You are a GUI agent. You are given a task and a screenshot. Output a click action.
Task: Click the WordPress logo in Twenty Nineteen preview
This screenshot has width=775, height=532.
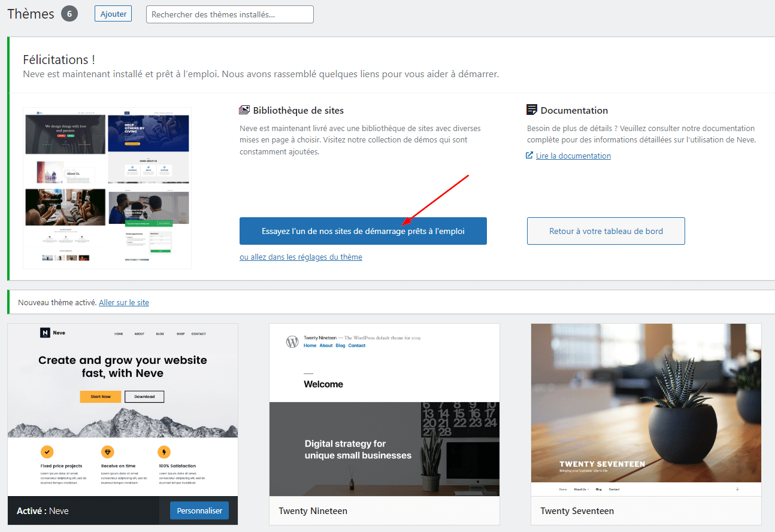[x=292, y=342]
